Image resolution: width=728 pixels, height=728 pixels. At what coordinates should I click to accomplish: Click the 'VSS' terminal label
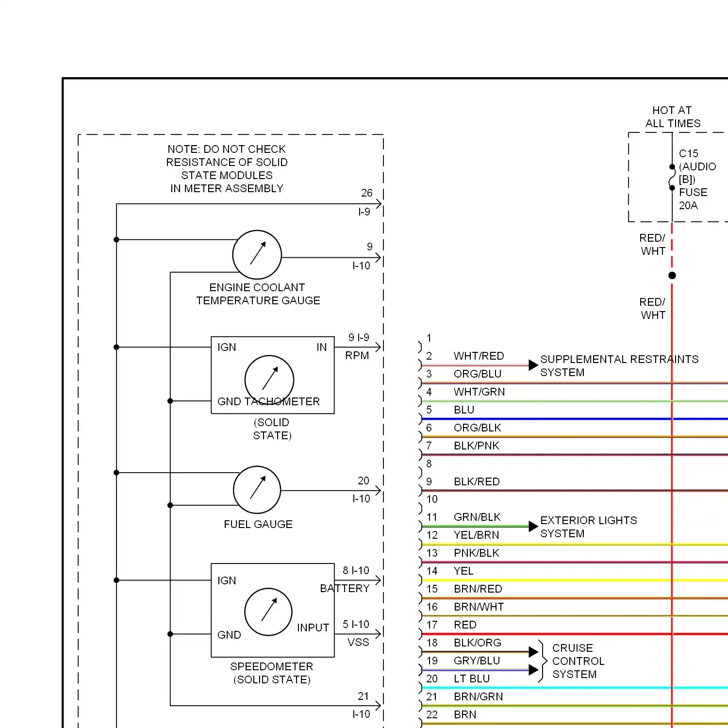(x=358, y=642)
